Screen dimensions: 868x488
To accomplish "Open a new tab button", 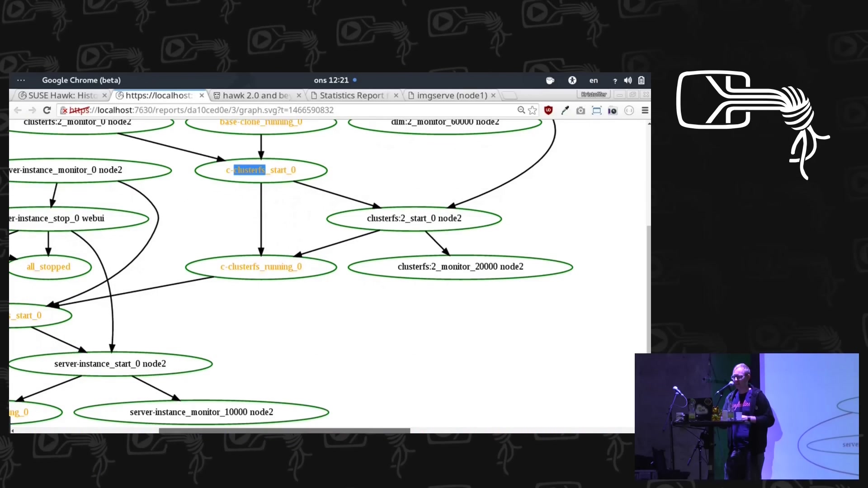I will coord(509,95).
